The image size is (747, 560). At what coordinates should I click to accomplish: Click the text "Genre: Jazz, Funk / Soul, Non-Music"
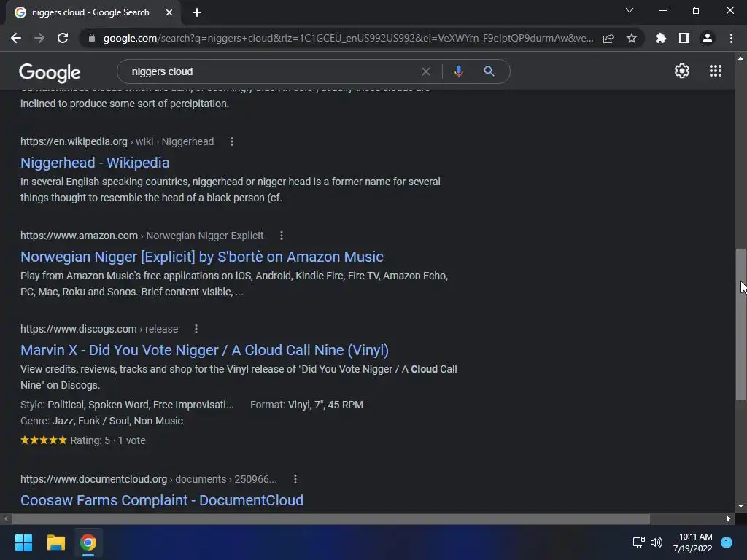101,421
